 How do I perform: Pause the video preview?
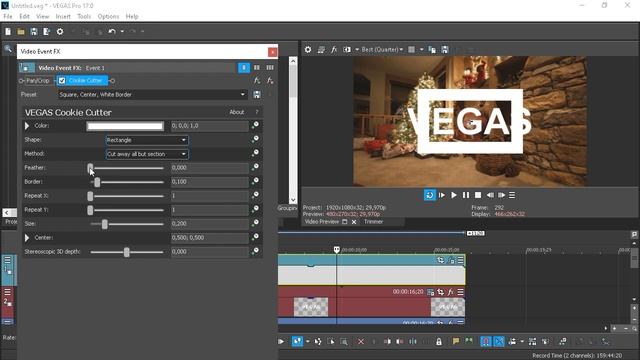[466, 195]
